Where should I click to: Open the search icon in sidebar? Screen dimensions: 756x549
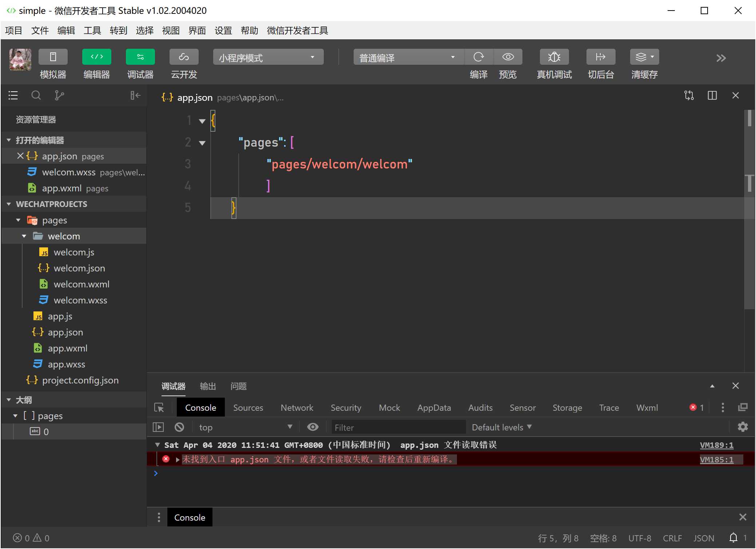click(x=36, y=95)
